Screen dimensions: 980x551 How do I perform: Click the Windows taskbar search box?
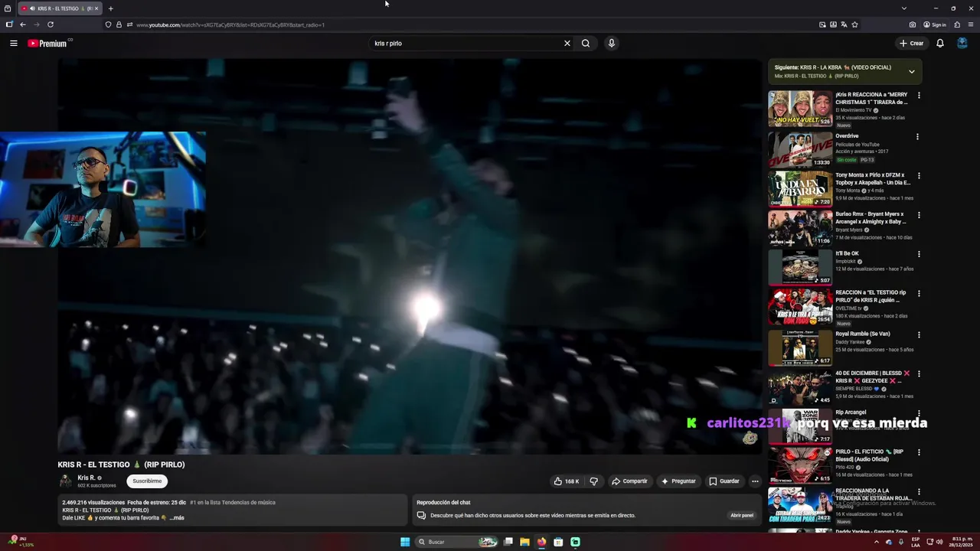(458, 542)
